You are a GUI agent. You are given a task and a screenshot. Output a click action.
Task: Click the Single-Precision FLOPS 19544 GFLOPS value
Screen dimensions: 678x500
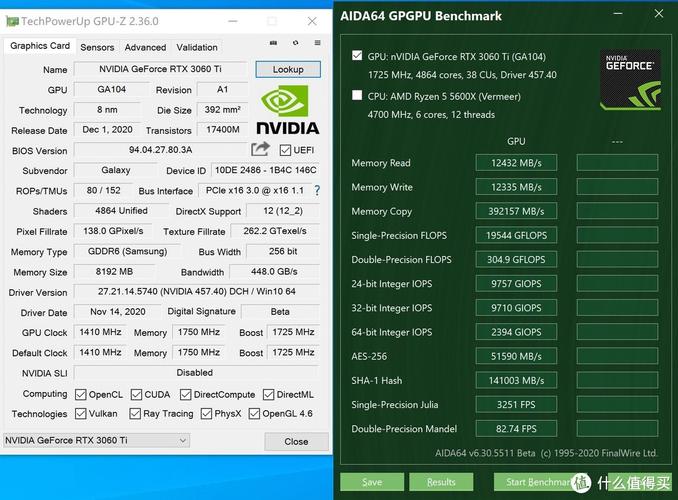(516, 236)
